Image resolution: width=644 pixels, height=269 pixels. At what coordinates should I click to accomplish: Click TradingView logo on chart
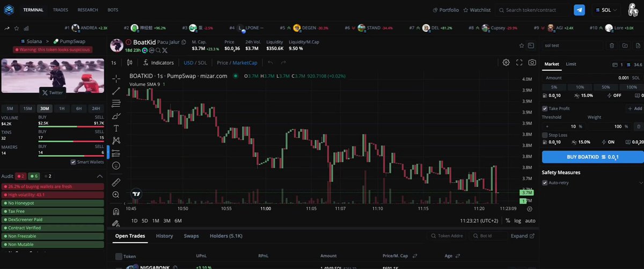click(136, 194)
